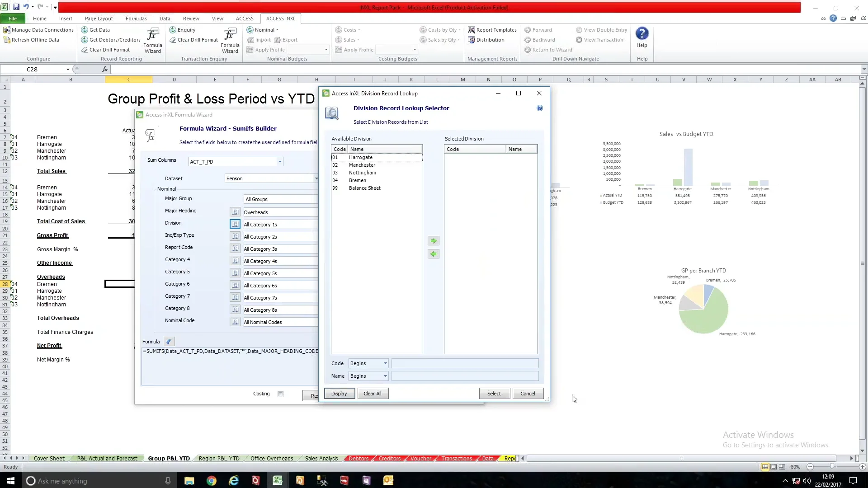The width and height of the screenshot is (868, 488).
Task: Open the Formulas ribbon tab
Action: tap(136, 19)
